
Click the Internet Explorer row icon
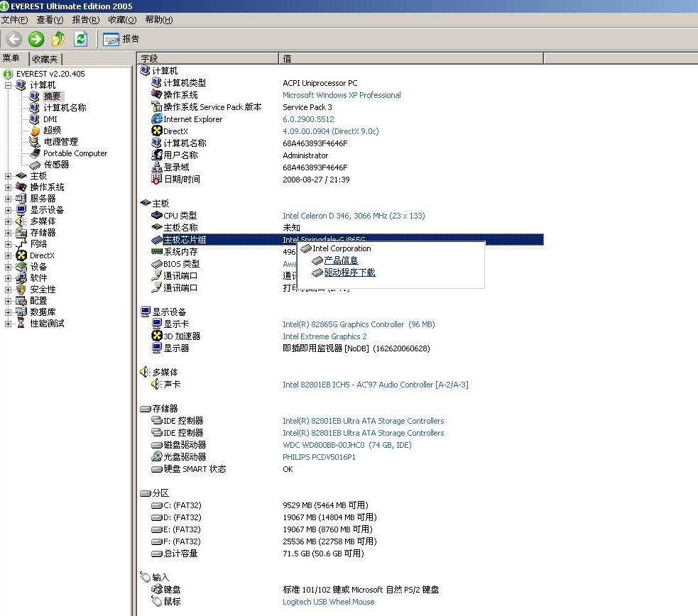(157, 119)
